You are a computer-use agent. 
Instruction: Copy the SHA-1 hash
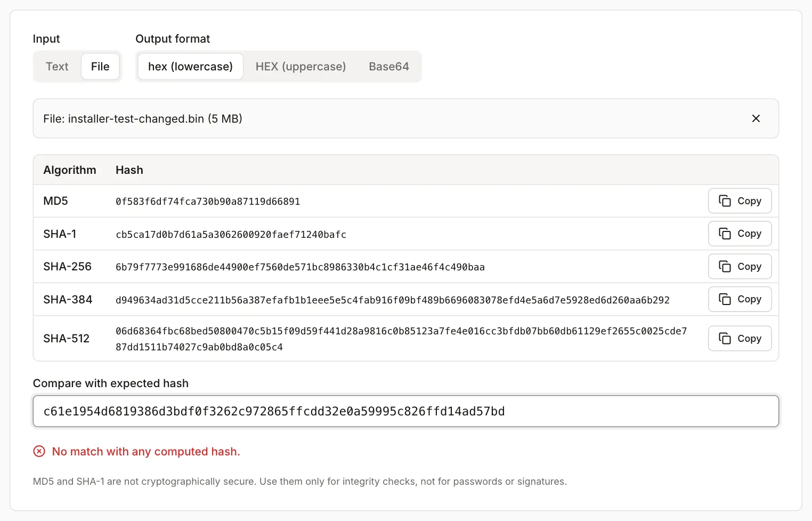[x=740, y=234]
